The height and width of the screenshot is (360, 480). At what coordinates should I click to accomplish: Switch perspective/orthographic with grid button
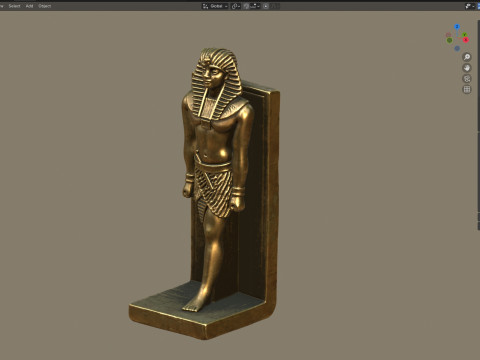[467, 89]
